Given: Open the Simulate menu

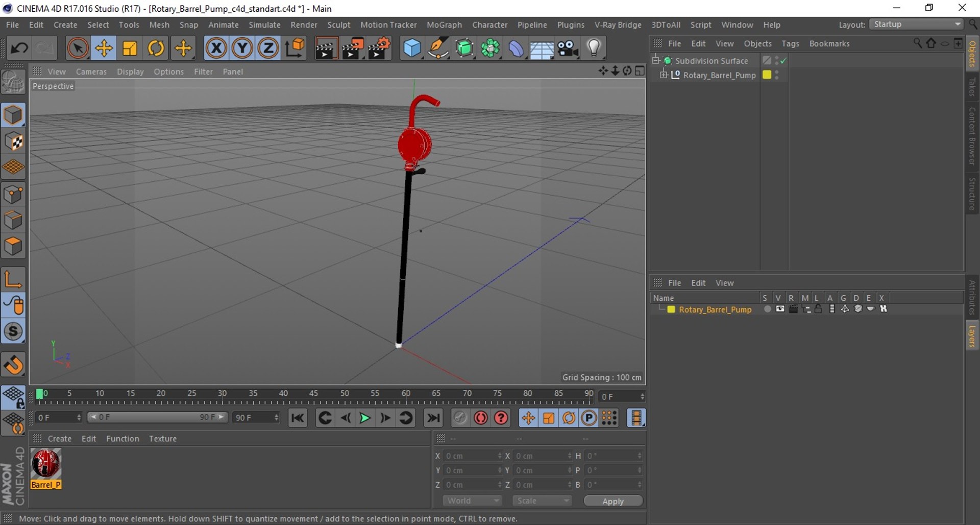Looking at the screenshot, I should (264, 25).
